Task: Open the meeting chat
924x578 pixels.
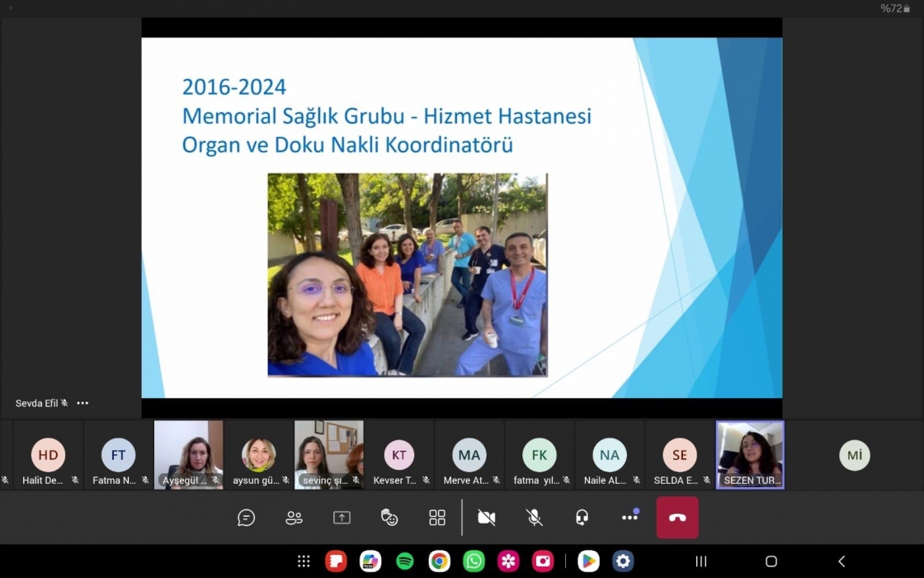Action: click(247, 518)
